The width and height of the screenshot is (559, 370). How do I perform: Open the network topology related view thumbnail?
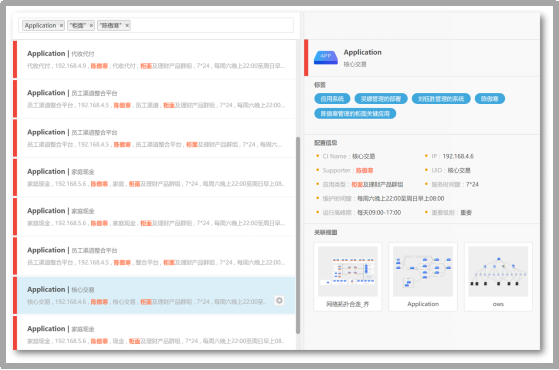click(x=348, y=277)
